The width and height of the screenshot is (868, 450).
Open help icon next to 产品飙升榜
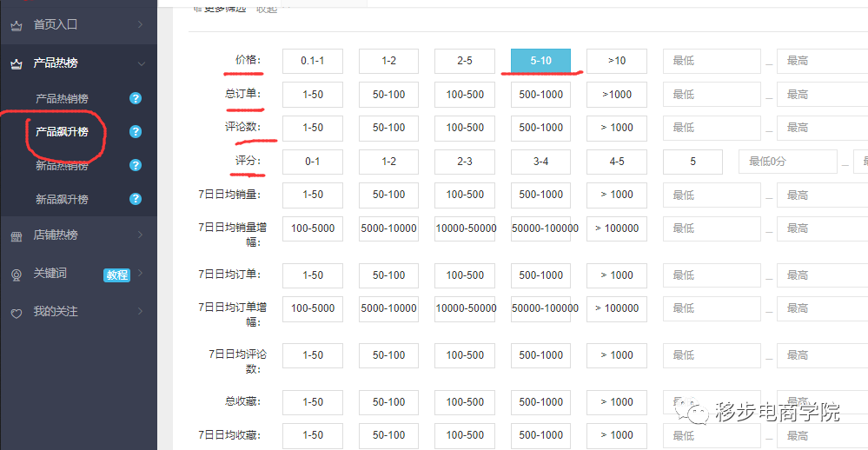pyautogui.click(x=136, y=132)
